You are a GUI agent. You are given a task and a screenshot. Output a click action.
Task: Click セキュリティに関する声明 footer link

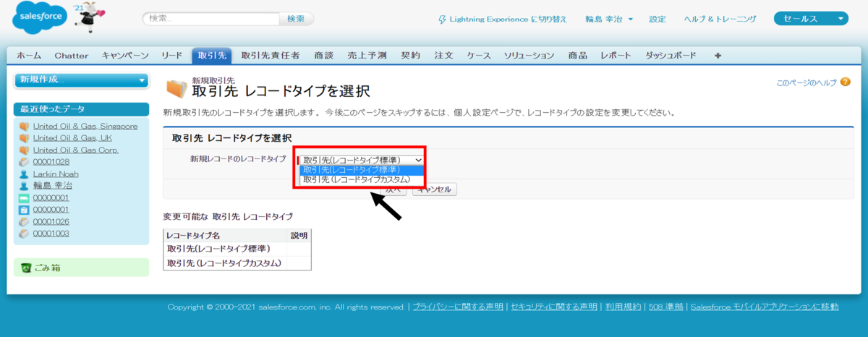554,307
